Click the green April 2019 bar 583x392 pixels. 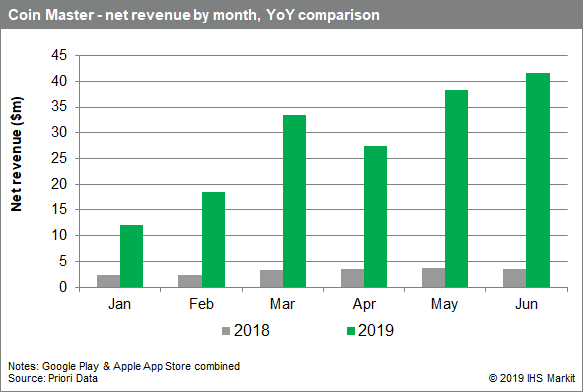point(375,216)
